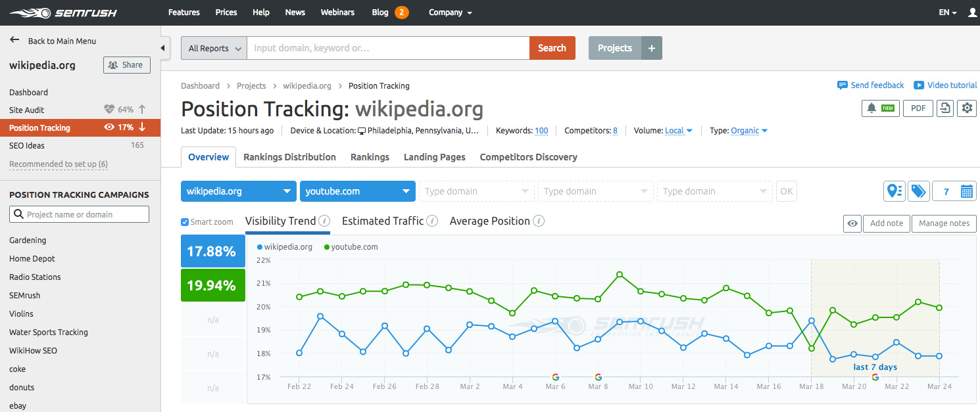Open the Water Sports Tracking campaign
The width and height of the screenshot is (980, 412).
pos(49,332)
